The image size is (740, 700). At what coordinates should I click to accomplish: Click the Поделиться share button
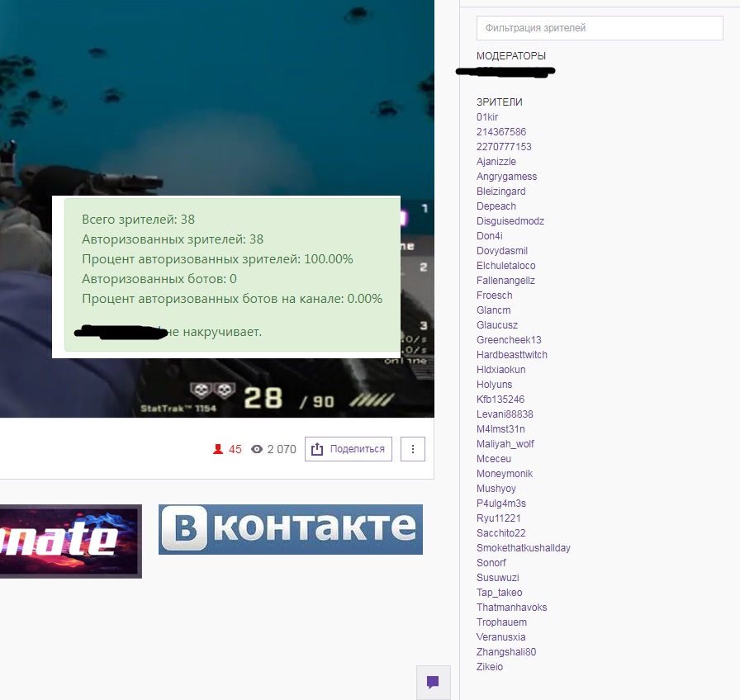pos(348,449)
